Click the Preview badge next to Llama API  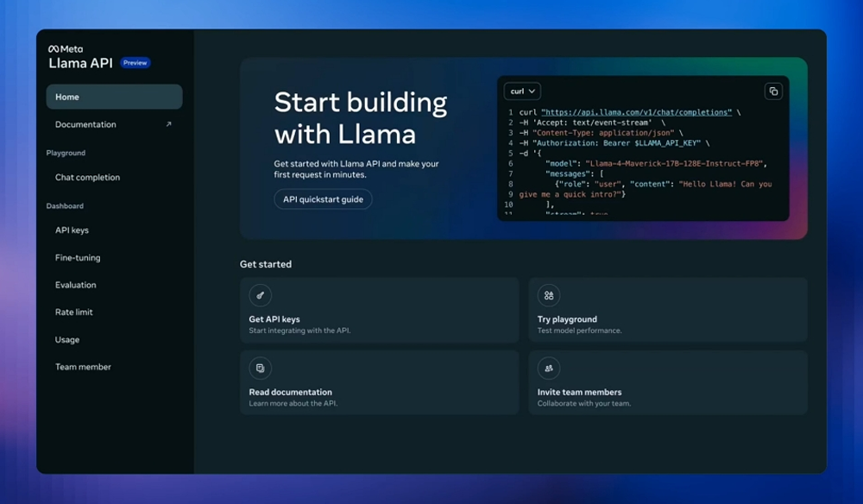click(x=135, y=63)
